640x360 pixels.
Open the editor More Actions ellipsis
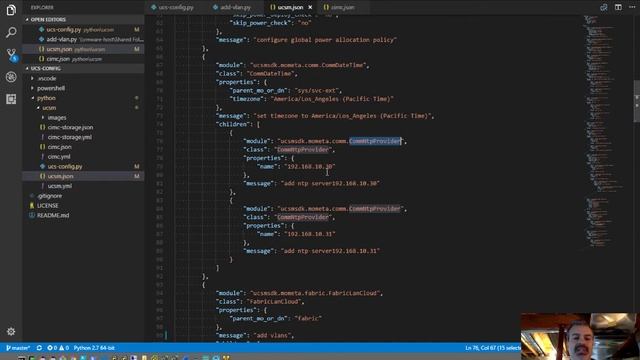tap(632, 7)
